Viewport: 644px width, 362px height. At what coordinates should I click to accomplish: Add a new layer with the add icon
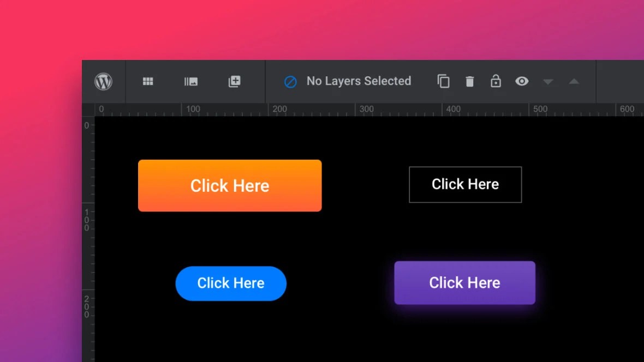[x=234, y=81]
